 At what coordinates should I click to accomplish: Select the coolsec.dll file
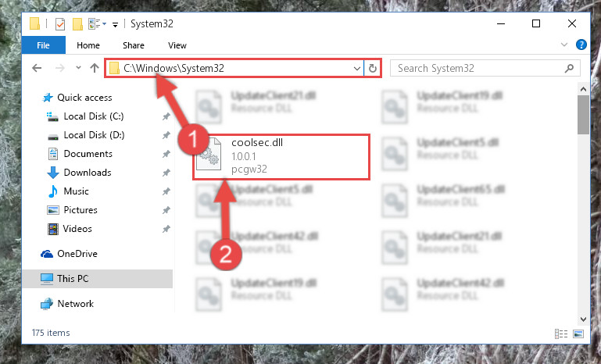pos(281,156)
